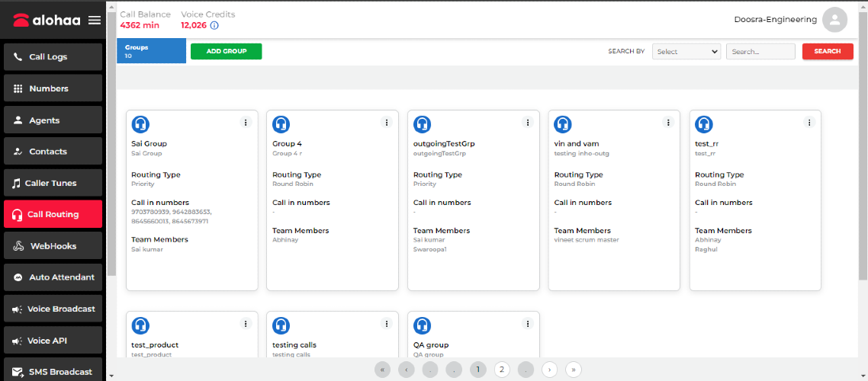Click team member Raghul in test_rr
The height and width of the screenshot is (381, 868).
point(706,249)
